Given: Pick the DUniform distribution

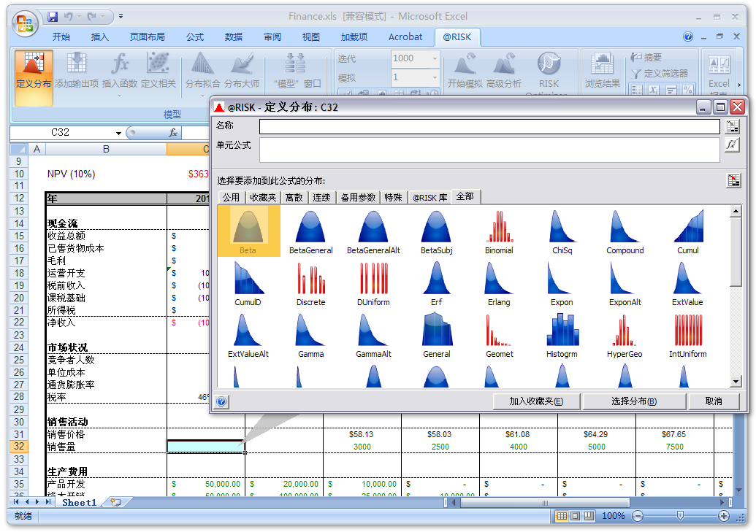Looking at the screenshot, I should 374,283.
